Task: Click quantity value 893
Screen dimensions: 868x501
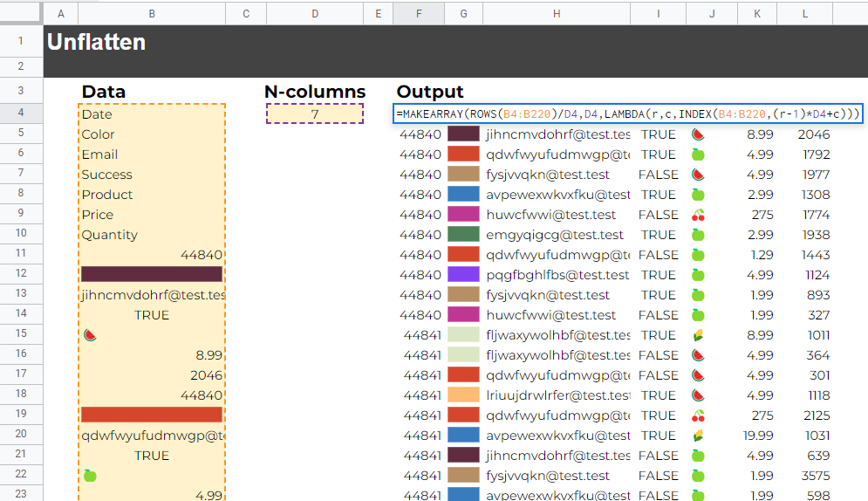Action: click(x=818, y=295)
